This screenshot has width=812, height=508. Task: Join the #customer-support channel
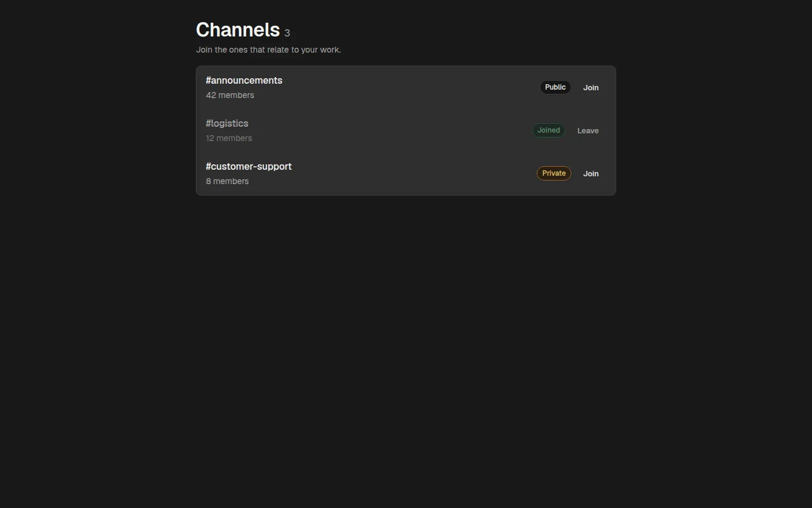[x=590, y=173]
